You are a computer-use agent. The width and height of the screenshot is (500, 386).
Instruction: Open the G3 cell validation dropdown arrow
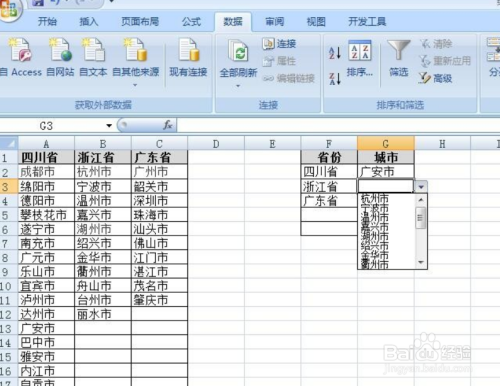(x=421, y=187)
